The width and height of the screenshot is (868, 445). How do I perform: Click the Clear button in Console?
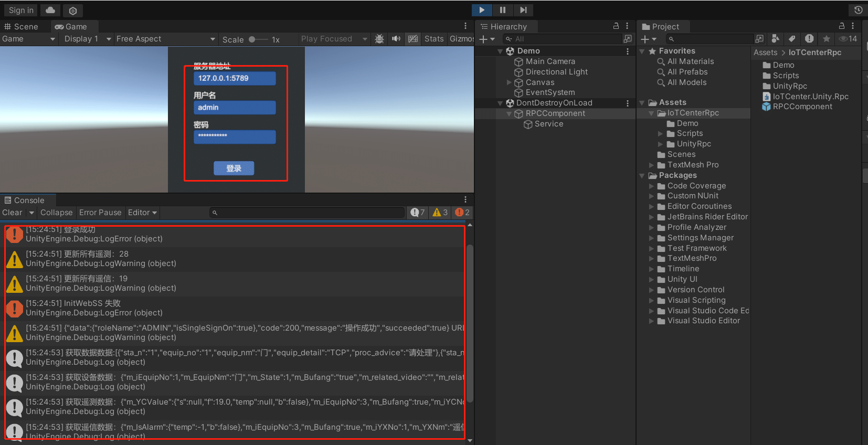click(12, 213)
